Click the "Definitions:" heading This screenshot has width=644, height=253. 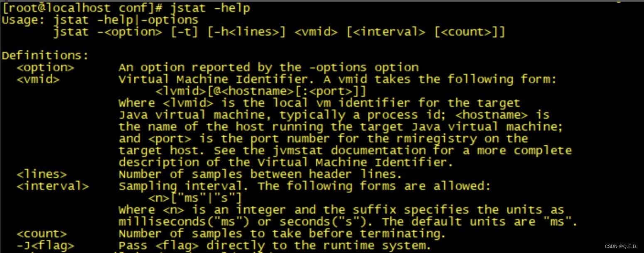point(45,56)
